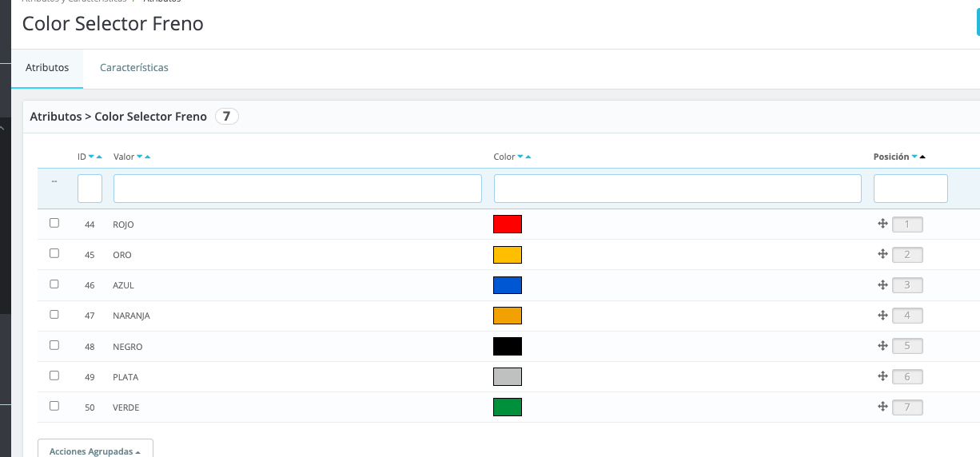Grab the move handle for NEGRO row

tap(883, 346)
